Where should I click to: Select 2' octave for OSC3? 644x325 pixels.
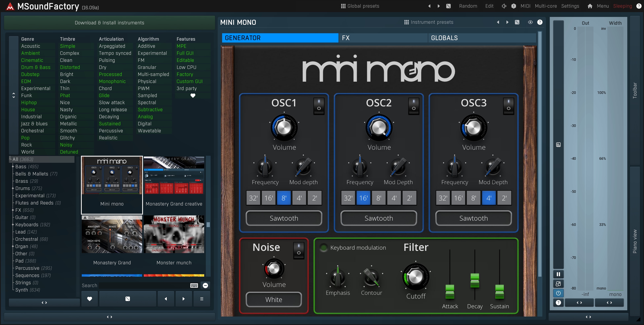(504, 198)
